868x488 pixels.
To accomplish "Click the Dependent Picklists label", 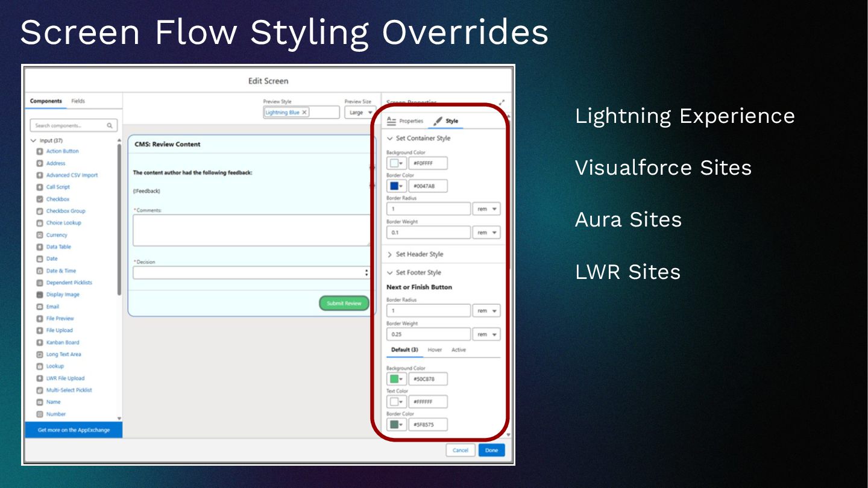I will pyautogui.click(x=69, y=283).
